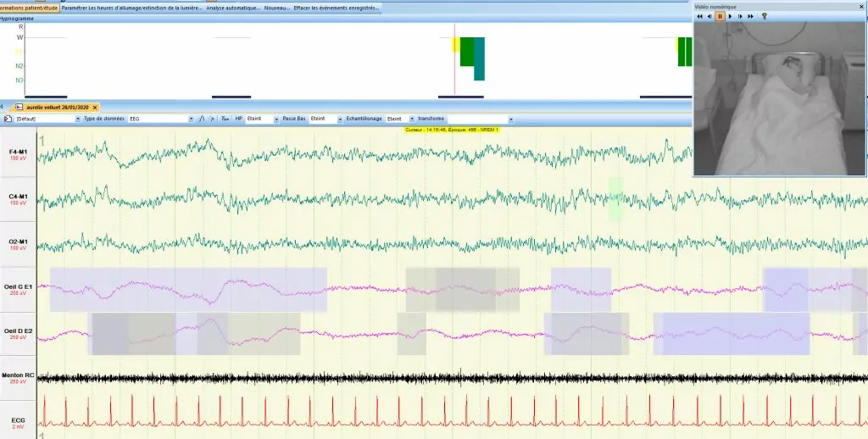The width and height of the screenshot is (868, 439).
Task: Click the montage icon left of [Défaut]
Action: click(x=8, y=119)
